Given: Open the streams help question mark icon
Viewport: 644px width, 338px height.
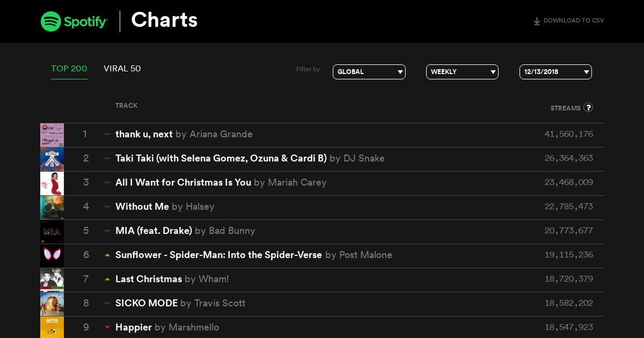Looking at the screenshot, I should point(588,107).
